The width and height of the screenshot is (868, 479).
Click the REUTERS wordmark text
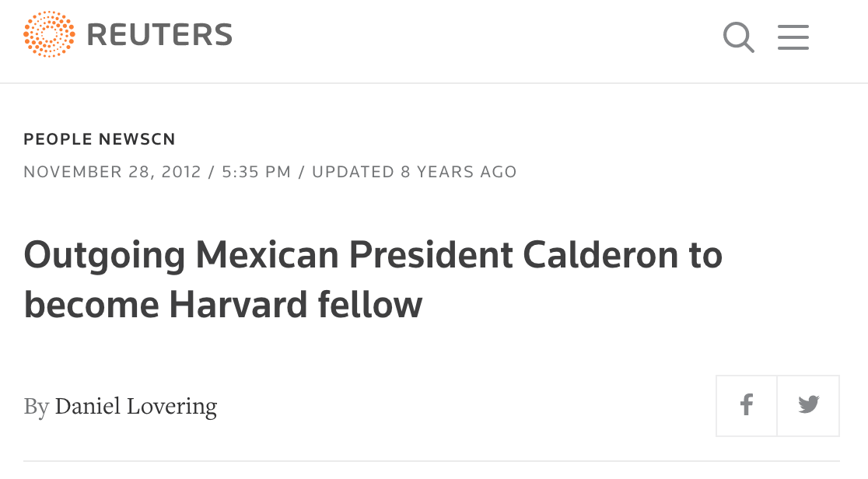coord(159,35)
